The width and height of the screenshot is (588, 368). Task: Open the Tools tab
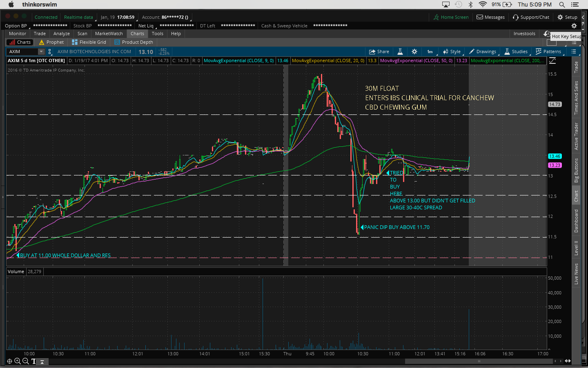(x=158, y=34)
